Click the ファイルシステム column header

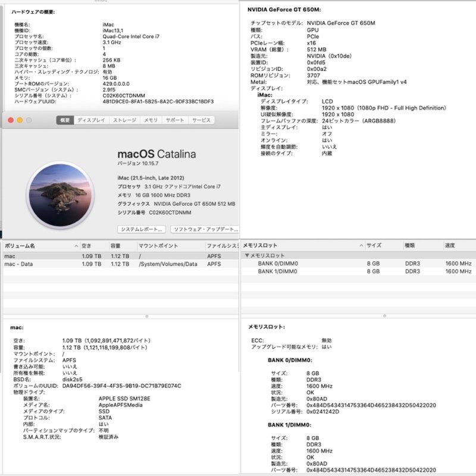tap(222, 246)
